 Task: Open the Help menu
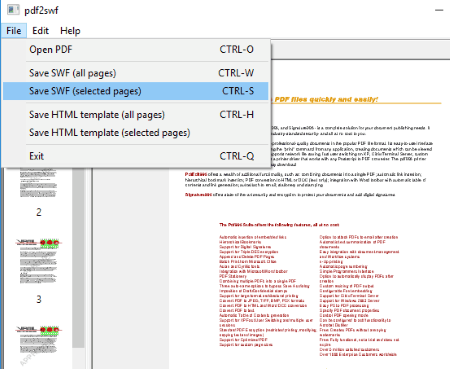70,31
